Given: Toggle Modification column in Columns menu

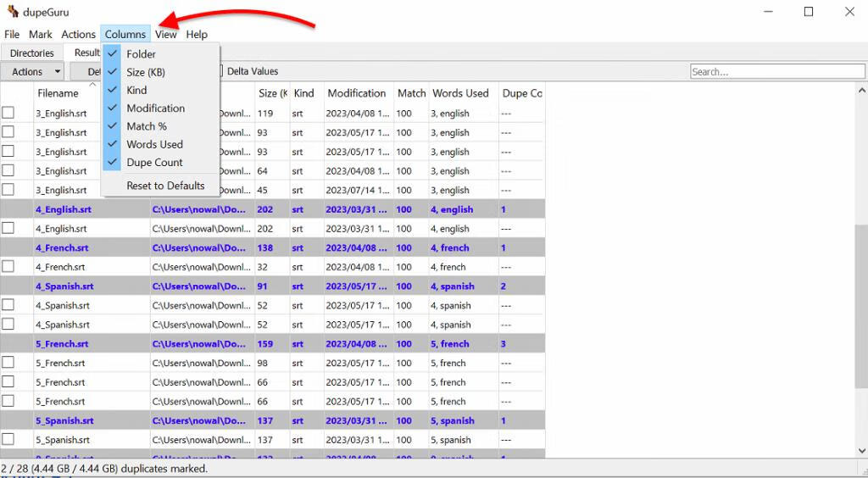Looking at the screenshot, I should pyautogui.click(x=160, y=108).
